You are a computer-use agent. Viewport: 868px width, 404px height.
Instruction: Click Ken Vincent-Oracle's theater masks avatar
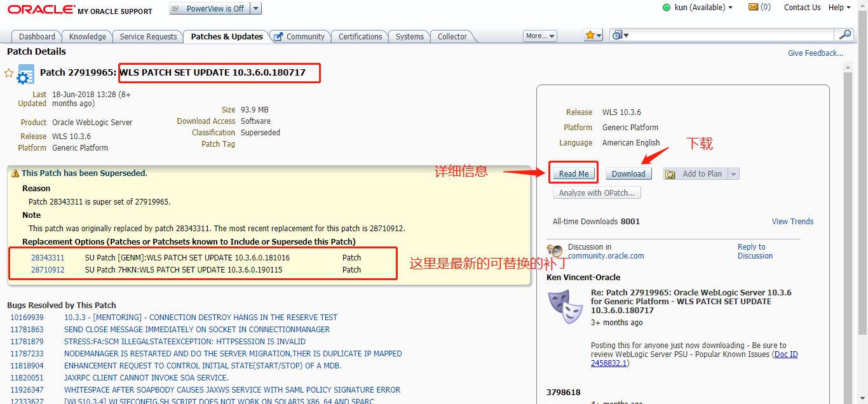point(566,306)
